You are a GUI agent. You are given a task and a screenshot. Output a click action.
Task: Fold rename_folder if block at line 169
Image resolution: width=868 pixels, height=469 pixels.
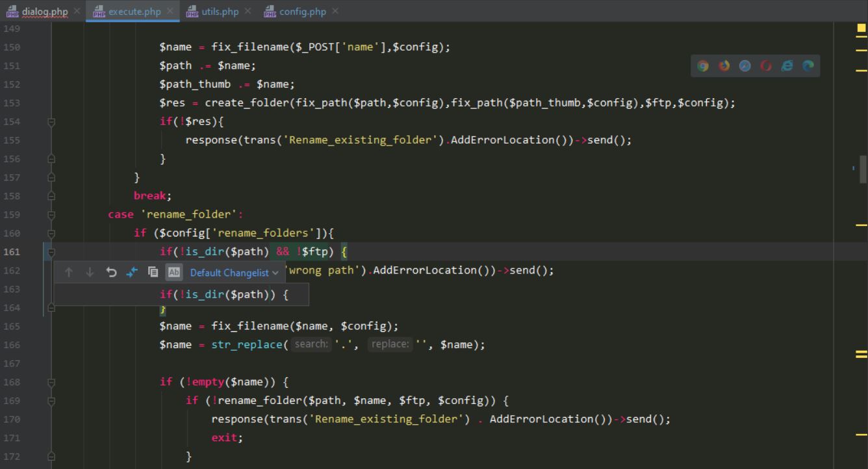51,401
